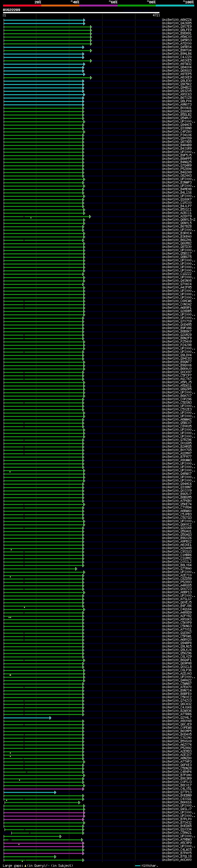Image resolution: width=197 pixels, height=868 pixels.
Task: Click entry UniRef100_Q7RZ96
Action: 177,440
